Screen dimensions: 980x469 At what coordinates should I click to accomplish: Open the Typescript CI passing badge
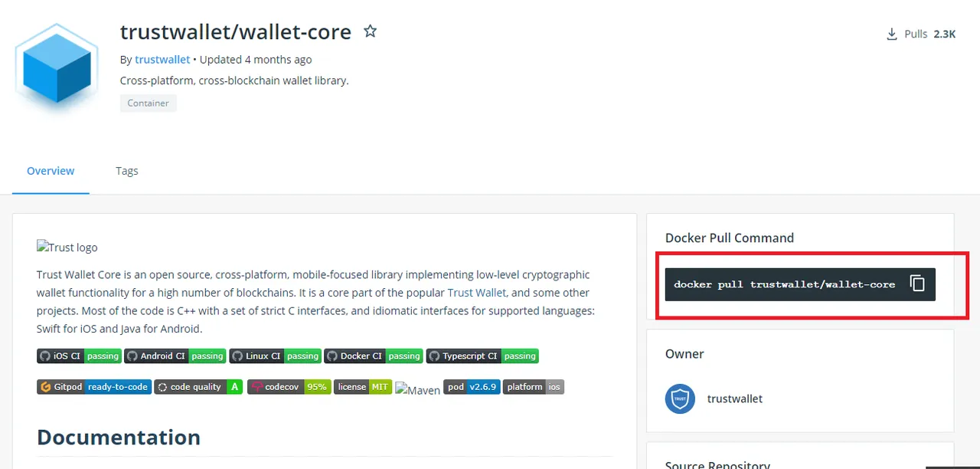482,356
